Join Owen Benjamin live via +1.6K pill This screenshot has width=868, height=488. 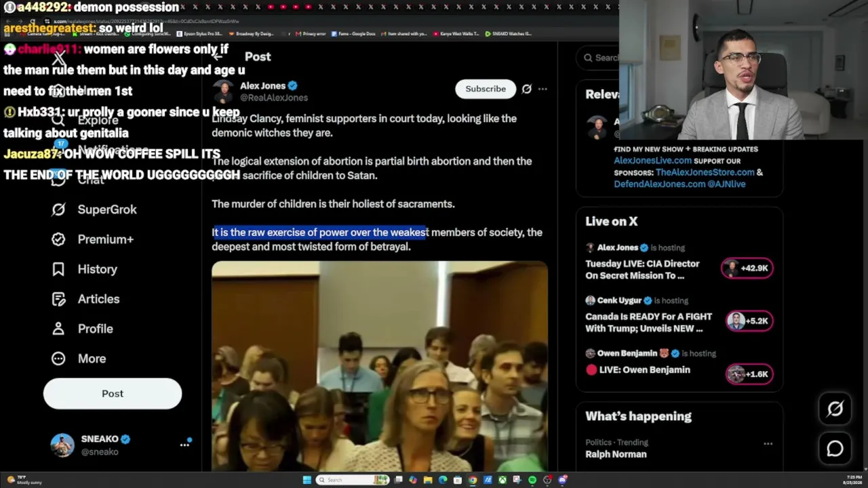pos(749,373)
